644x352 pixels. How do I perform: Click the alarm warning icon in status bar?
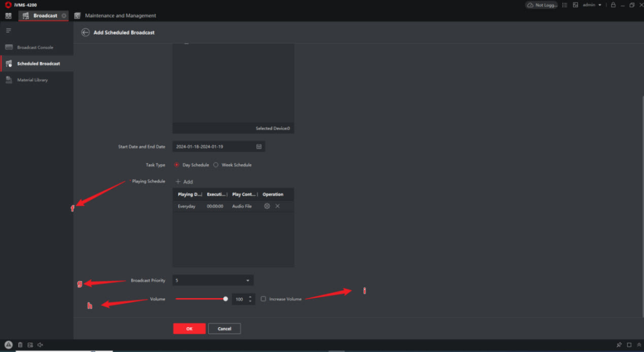pyautogui.click(x=9, y=345)
